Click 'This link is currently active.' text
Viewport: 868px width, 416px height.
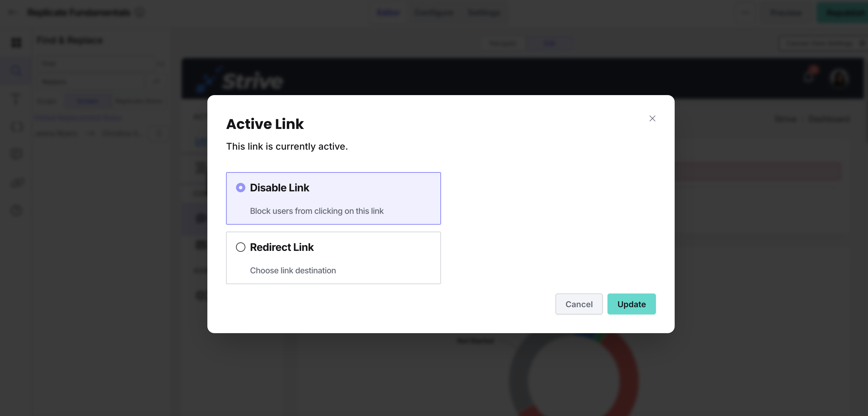[x=287, y=146]
